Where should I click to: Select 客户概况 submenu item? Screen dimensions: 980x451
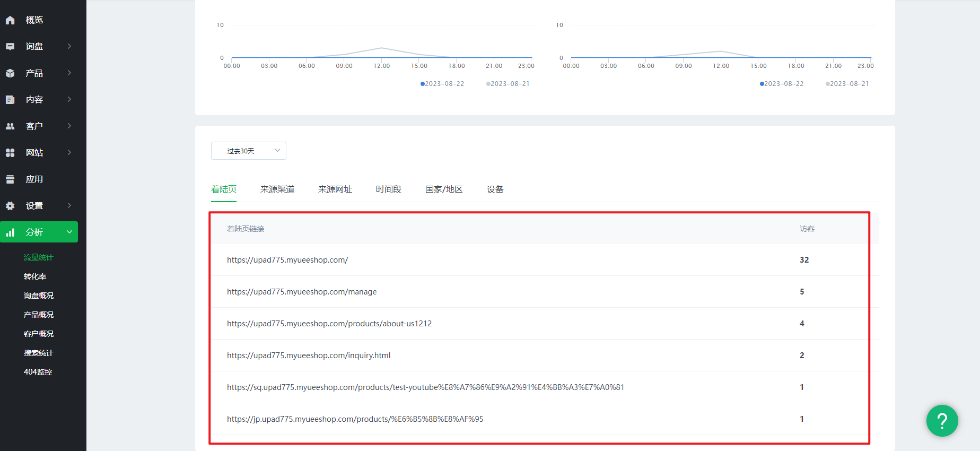point(38,334)
